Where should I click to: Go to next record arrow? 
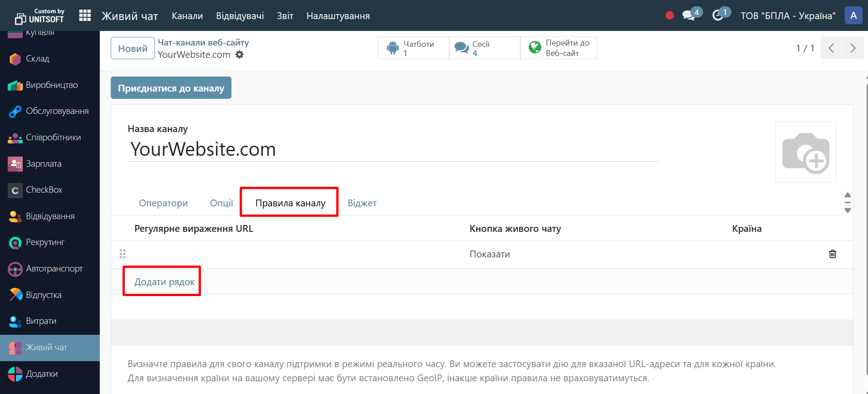(853, 48)
